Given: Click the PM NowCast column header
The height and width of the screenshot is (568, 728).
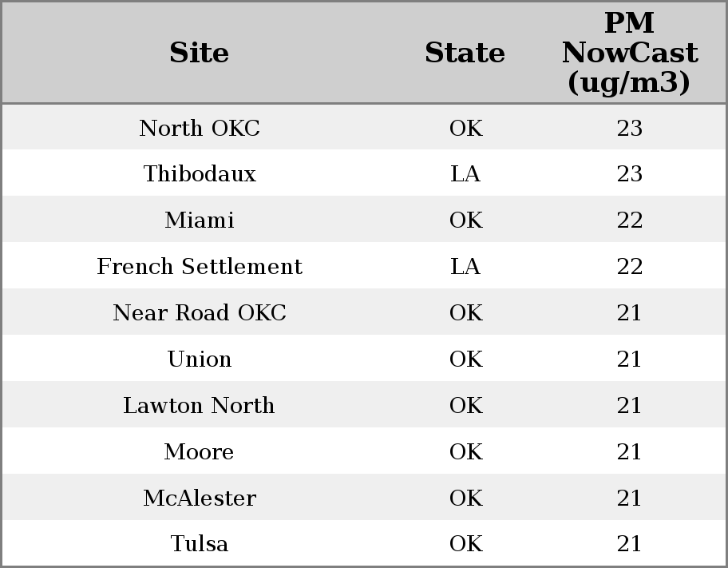Looking at the screenshot, I should 630,53.
